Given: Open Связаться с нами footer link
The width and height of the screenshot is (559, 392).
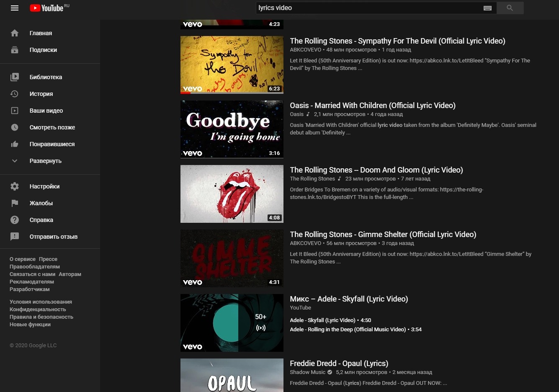Looking at the screenshot, I should pos(33,274).
